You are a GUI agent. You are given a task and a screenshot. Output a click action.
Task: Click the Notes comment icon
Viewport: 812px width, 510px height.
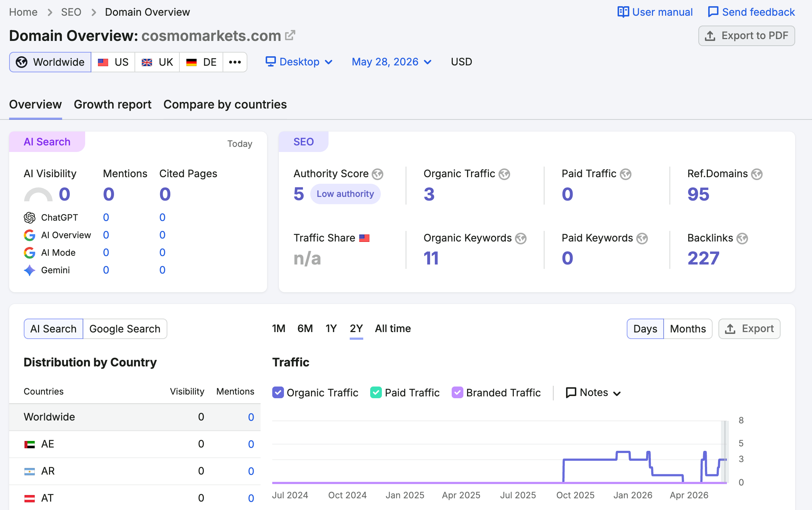(x=571, y=392)
